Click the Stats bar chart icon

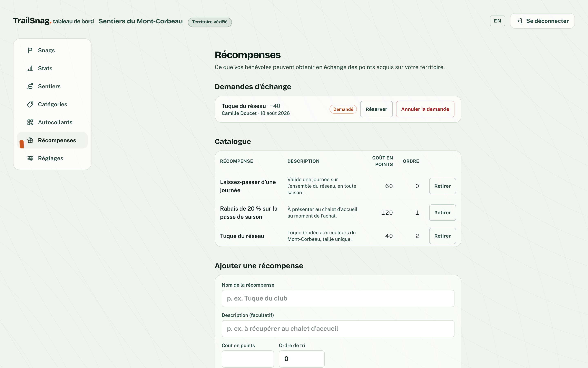tap(30, 68)
